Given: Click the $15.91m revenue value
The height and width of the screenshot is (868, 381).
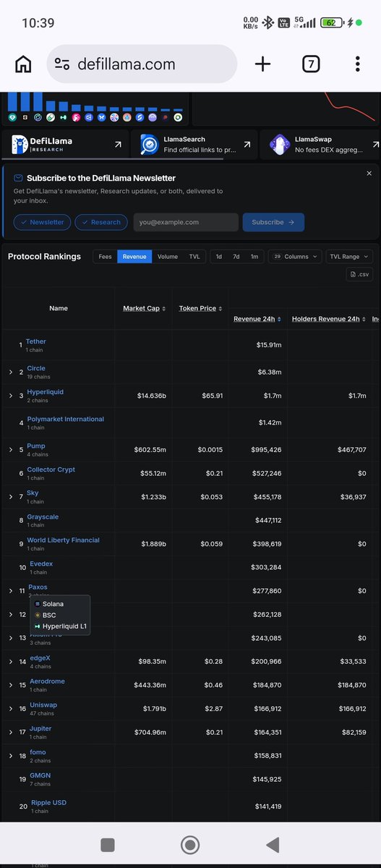Looking at the screenshot, I should click(268, 345).
